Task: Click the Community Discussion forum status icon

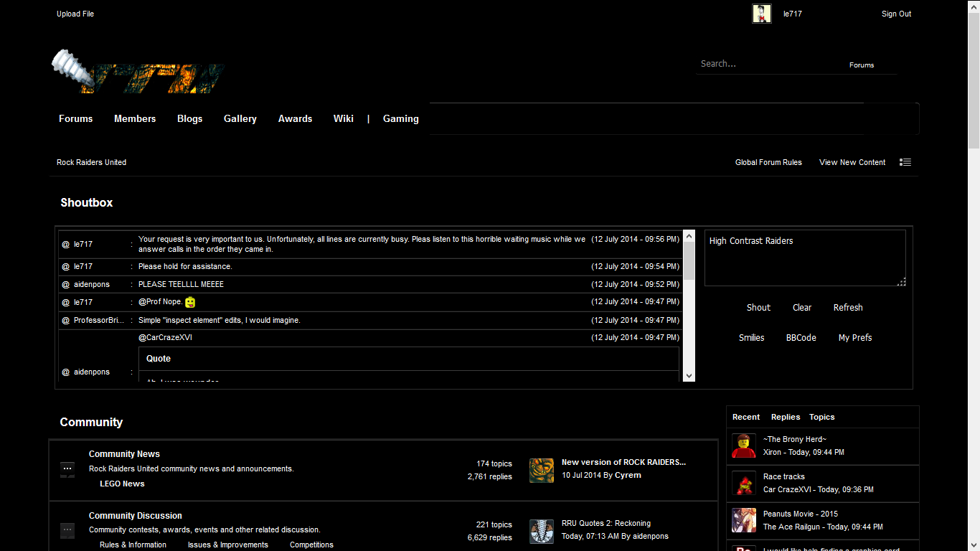Action: [67, 531]
